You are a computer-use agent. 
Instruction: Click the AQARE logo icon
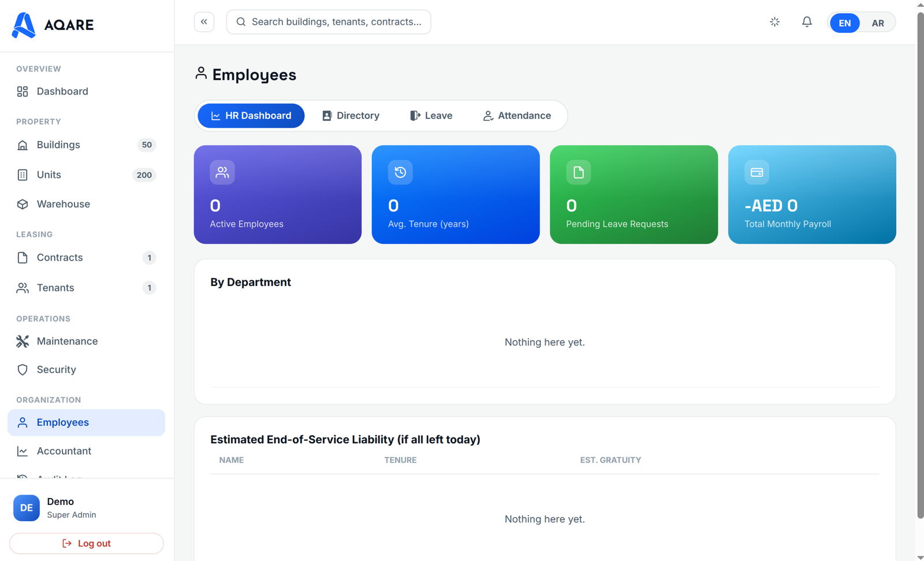coord(24,25)
